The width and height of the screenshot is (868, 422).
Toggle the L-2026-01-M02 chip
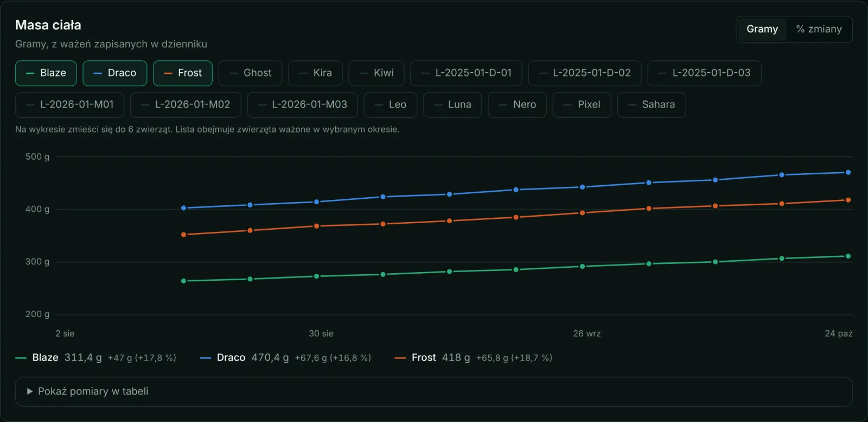tap(186, 105)
